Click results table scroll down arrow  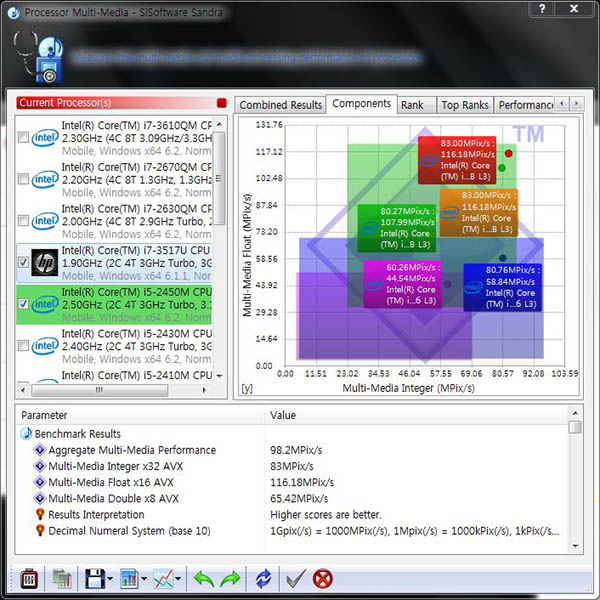tap(575, 546)
